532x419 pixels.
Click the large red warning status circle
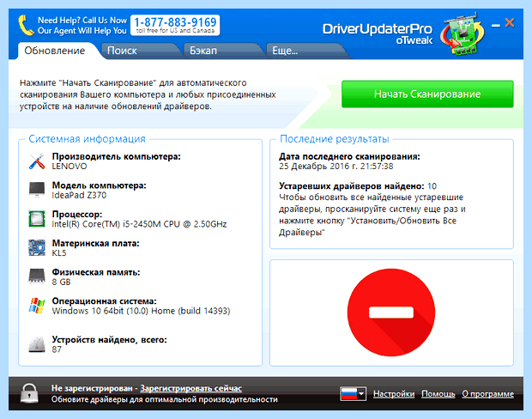click(x=391, y=313)
